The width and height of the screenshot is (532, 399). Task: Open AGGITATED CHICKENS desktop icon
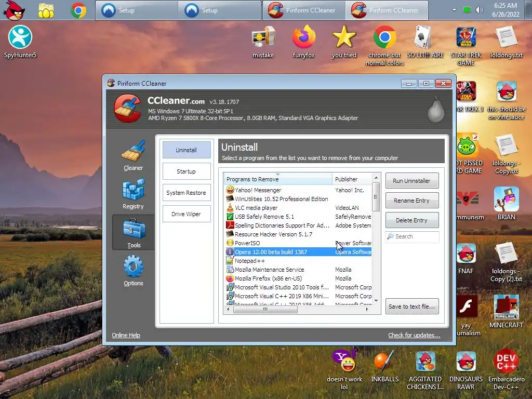425,369
